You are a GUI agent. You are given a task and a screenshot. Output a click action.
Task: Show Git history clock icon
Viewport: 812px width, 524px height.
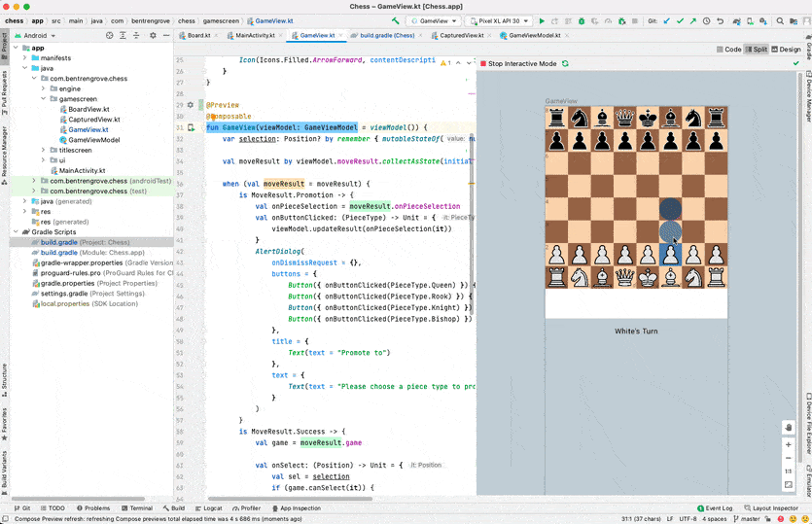point(707,20)
